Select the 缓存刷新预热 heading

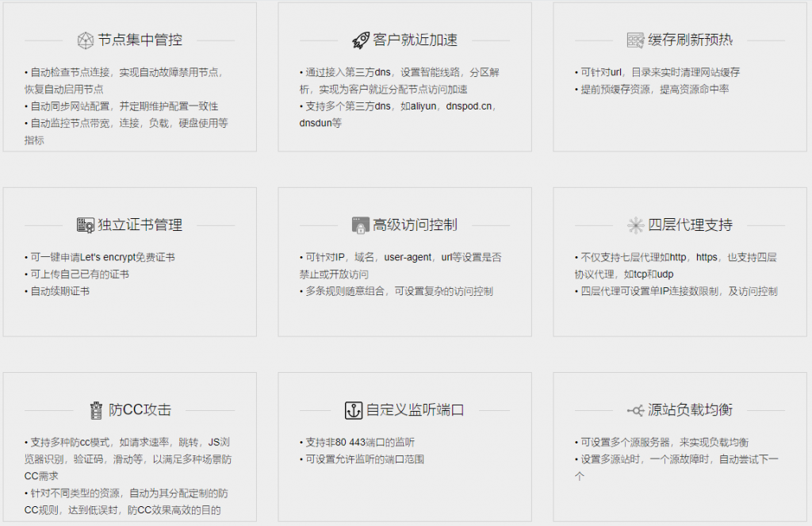point(690,40)
